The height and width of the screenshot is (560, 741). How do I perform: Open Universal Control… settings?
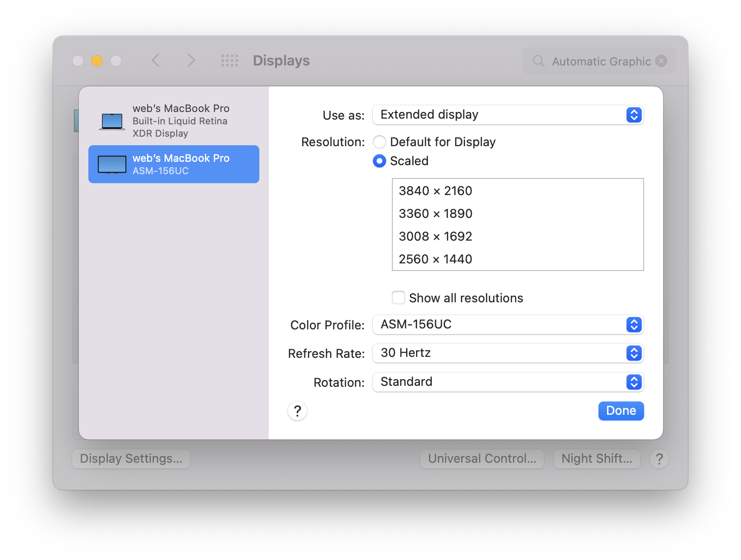[x=482, y=459]
